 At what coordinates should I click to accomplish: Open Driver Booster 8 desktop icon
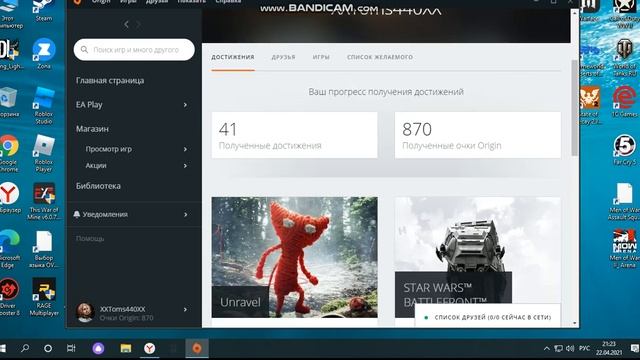tap(9, 297)
